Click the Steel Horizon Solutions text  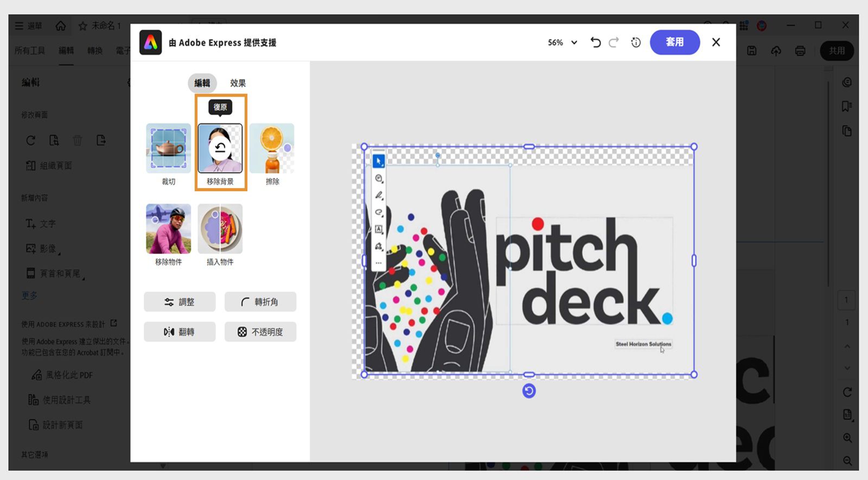coord(643,344)
